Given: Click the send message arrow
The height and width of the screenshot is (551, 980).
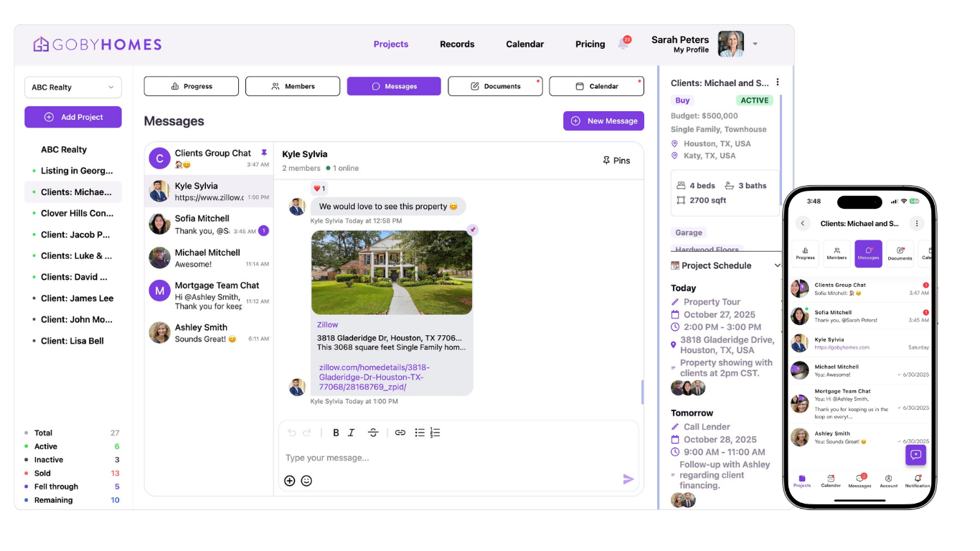Looking at the screenshot, I should (628, 479).
